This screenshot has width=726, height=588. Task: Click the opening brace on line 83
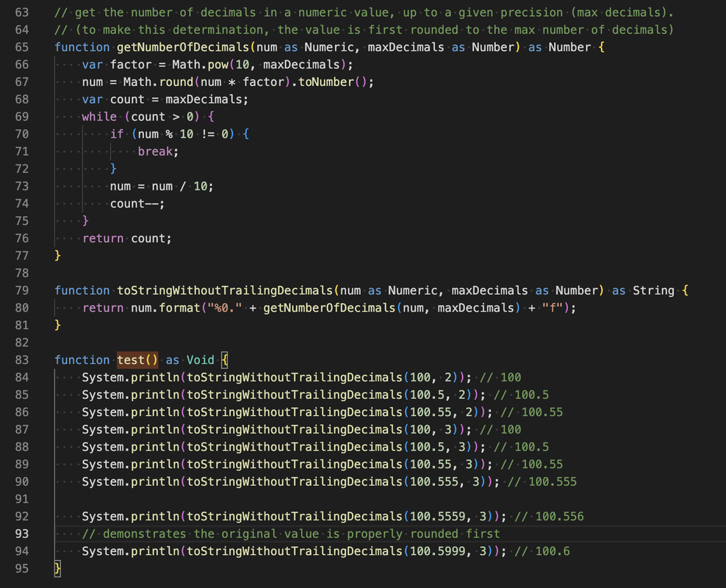point(225,359)
